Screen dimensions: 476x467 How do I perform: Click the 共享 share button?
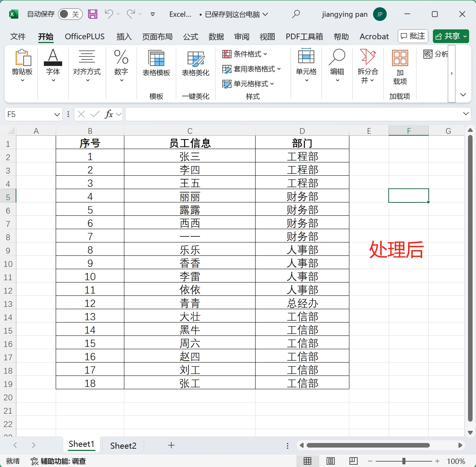451,36
